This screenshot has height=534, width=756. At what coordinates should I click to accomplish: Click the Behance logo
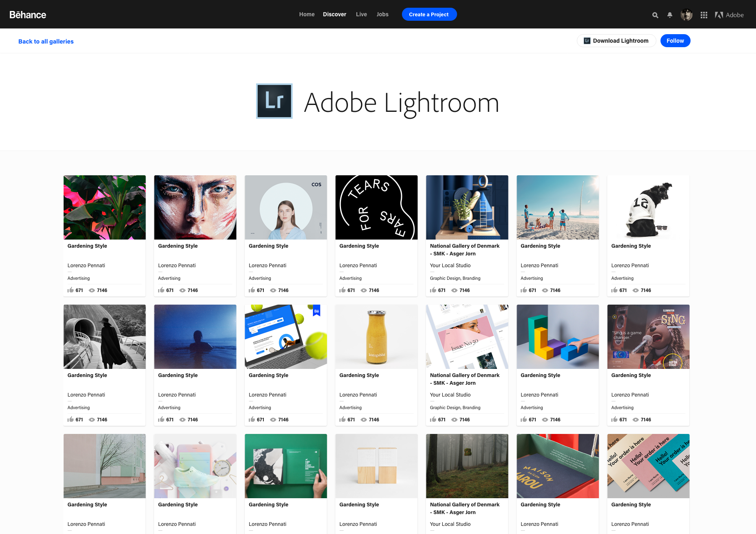pyautogui.click(x=28, y=15)
